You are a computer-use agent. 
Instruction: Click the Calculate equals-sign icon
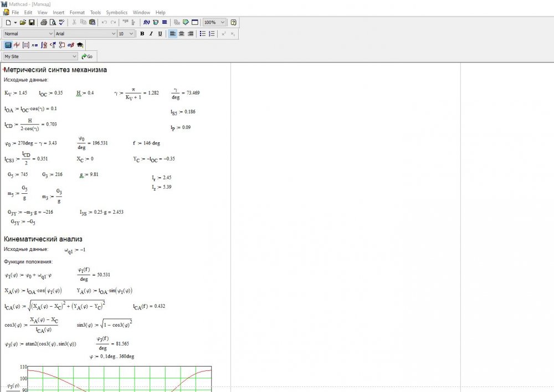[165, 22]
